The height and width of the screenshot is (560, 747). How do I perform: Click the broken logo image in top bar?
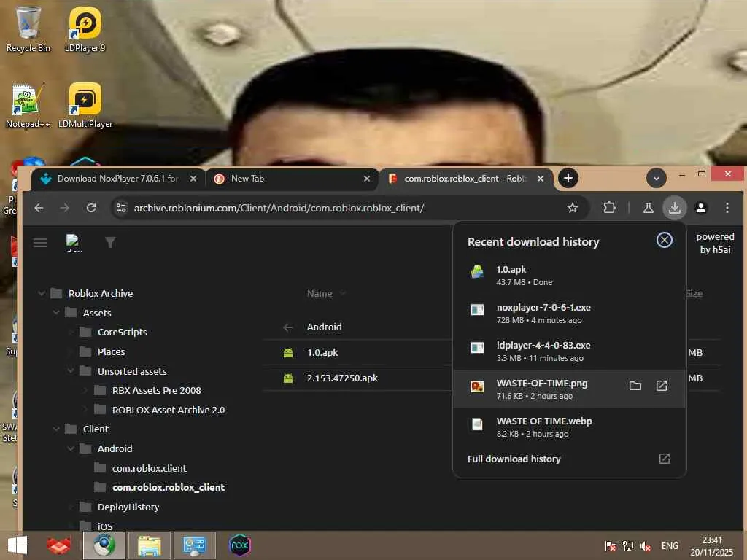point(73,242)
